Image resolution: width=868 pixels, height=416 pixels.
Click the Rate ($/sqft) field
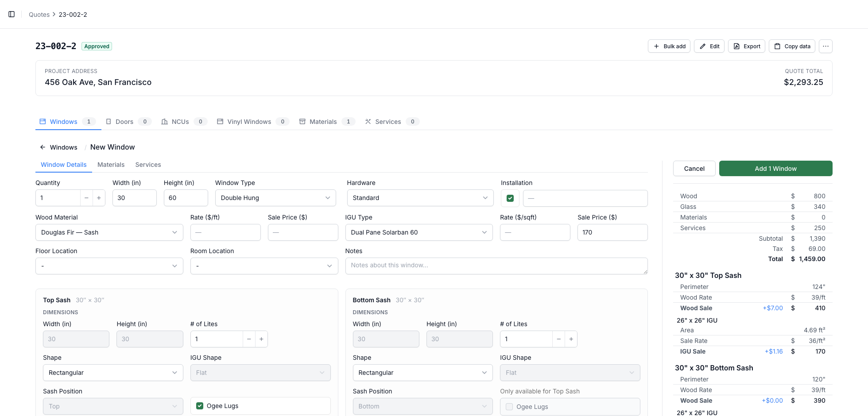pyautogui.click(x=535, y=232)
